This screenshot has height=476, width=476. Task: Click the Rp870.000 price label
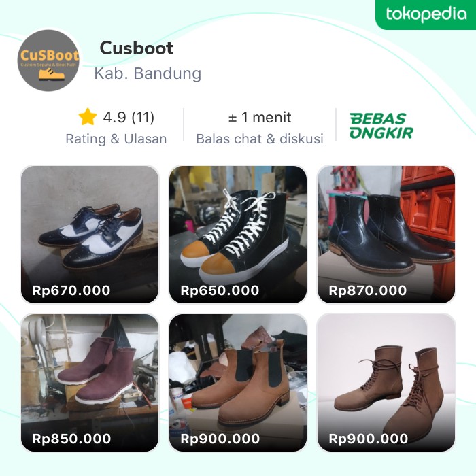tap(368, 291)
